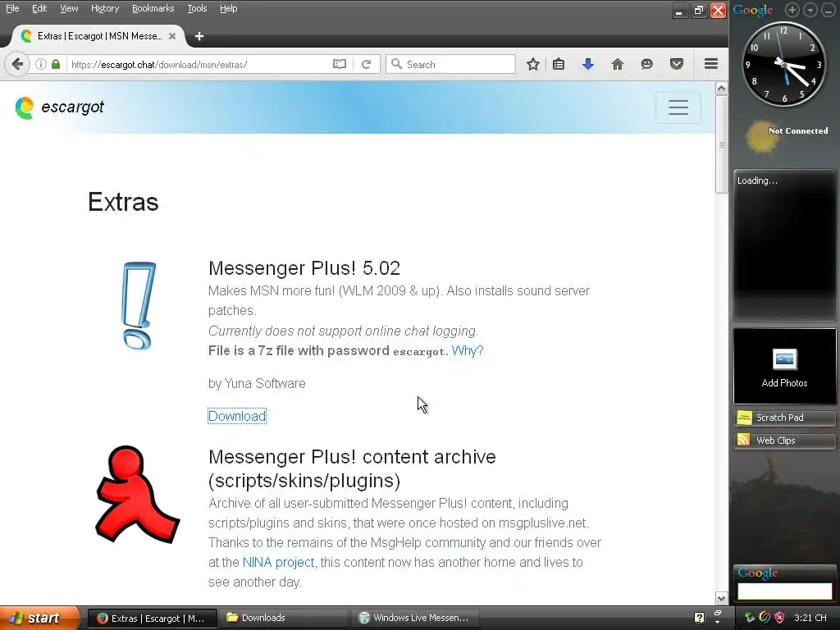The height and width of the screenshot is (630, 840).
Task: Click the colorful swirl tray icon
Action: 765,618
